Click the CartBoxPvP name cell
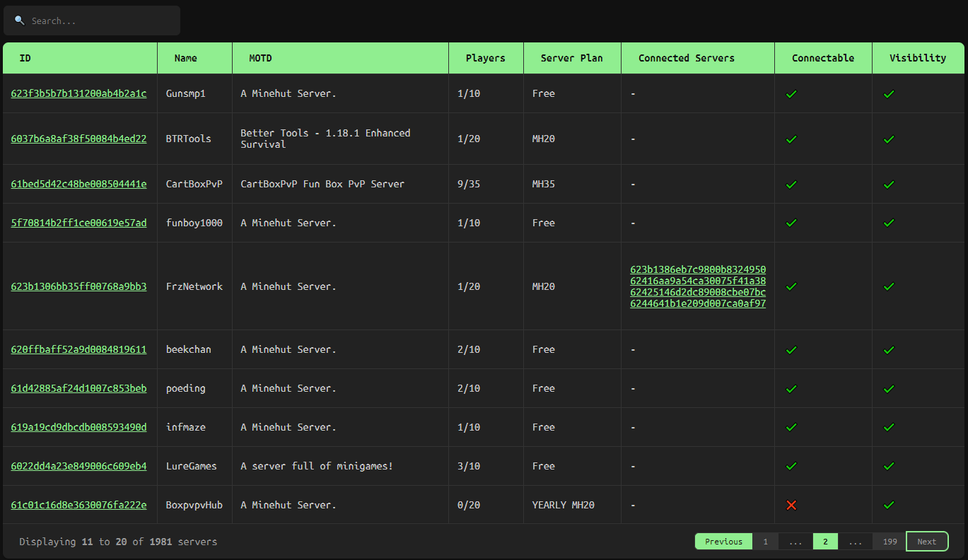Image resolution: width=968 pixels, height=560 pixels. [x=194, y=184]
